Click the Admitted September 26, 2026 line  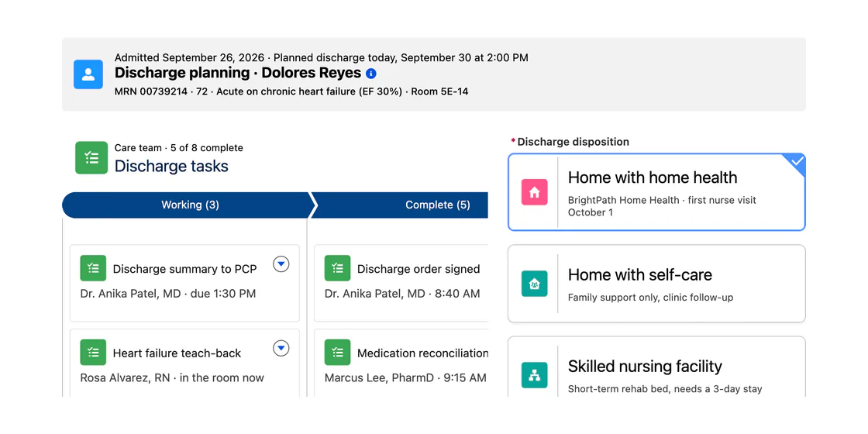point(321,57)
